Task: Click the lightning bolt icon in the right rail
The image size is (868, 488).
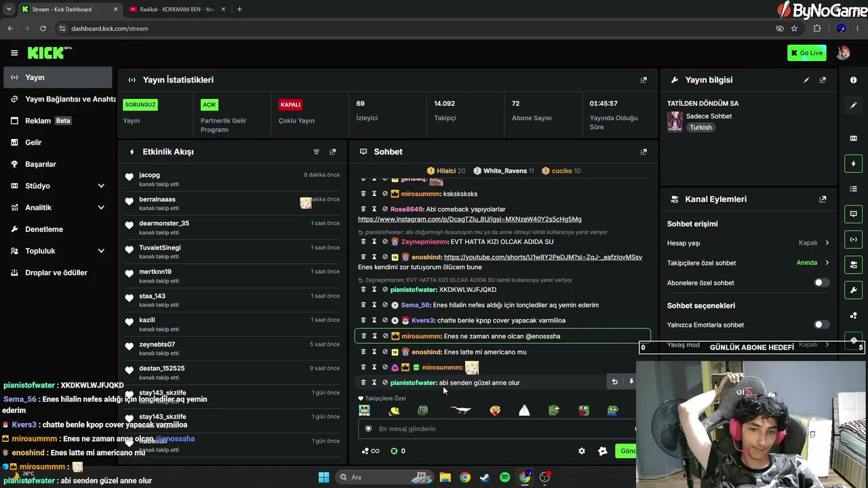Action: [x=853, y=163]
